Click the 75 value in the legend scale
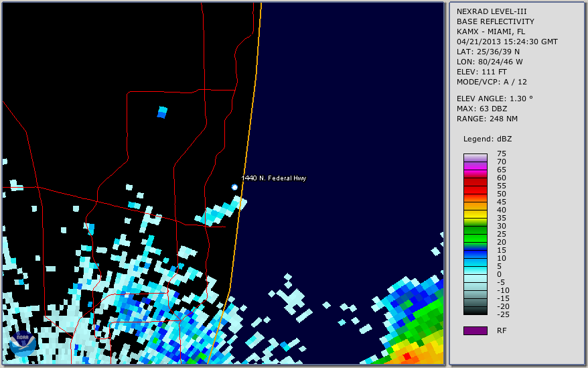This screenshot has width=588, height=368. click(502, 154)
